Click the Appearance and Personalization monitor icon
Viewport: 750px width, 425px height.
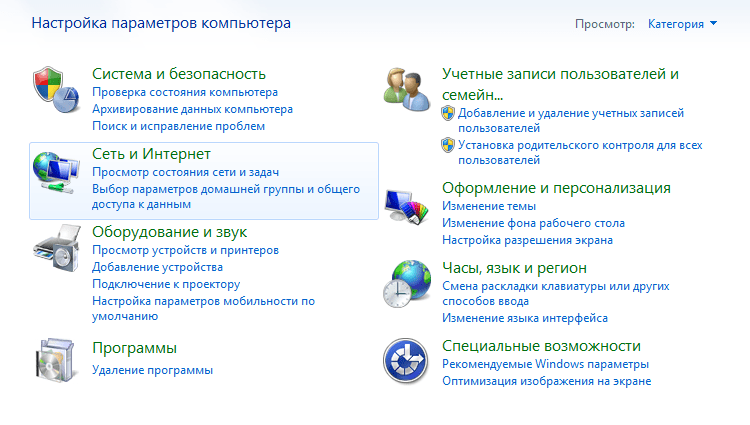pos(407,206)
